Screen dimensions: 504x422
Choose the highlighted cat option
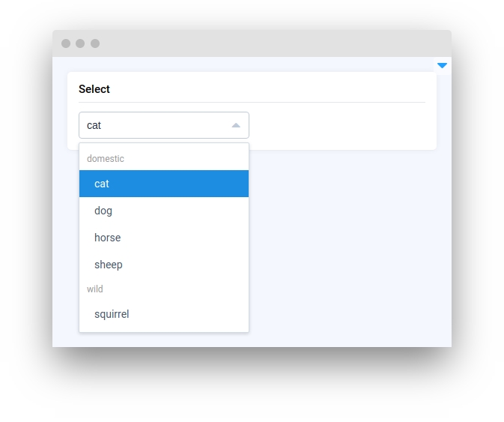[164, 184]
